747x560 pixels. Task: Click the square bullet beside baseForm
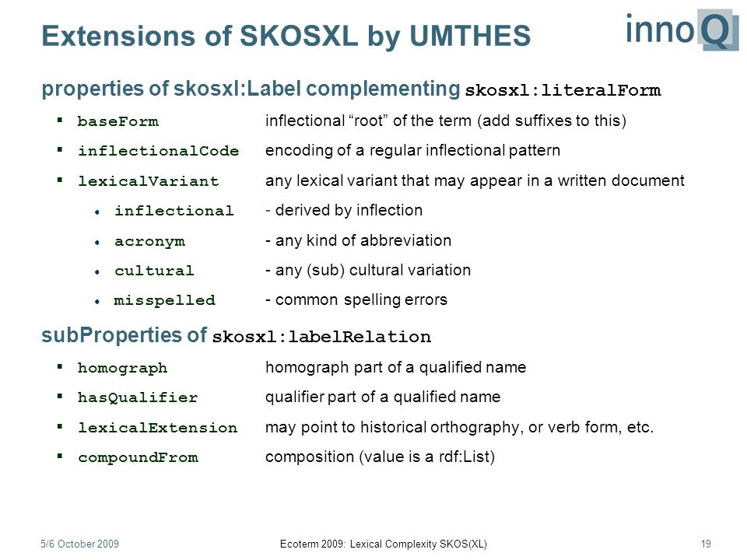[x=60, y=120]
